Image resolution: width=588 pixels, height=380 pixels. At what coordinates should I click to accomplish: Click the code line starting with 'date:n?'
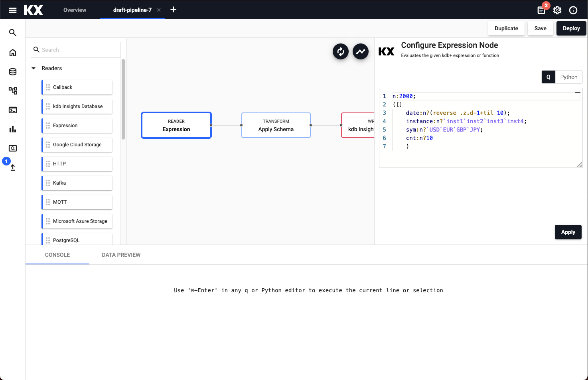click(x=458, y=113)
